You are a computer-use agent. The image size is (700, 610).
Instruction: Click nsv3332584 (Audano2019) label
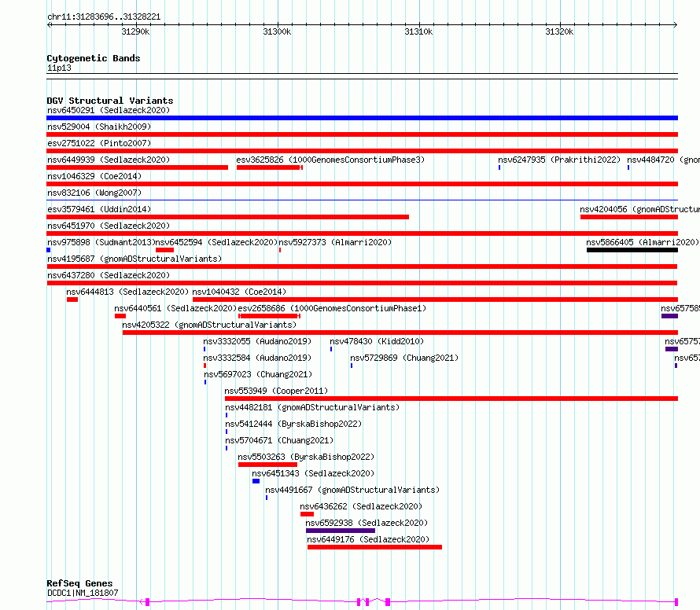(x=257, y=358)
